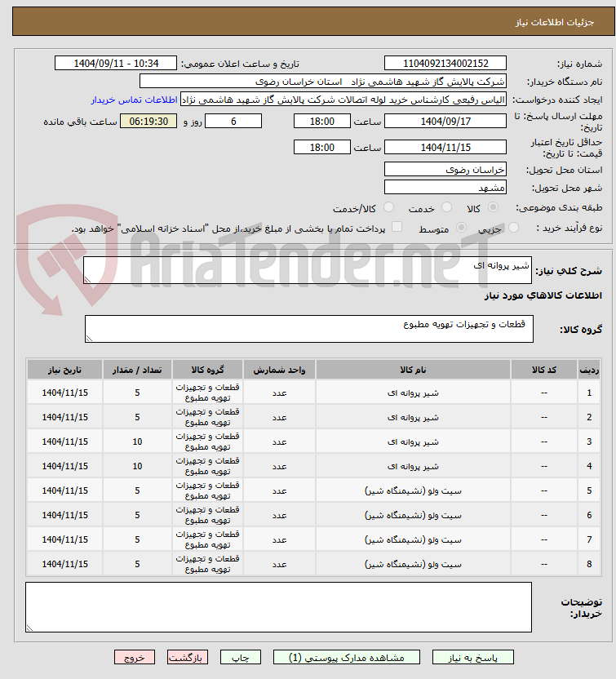Click the price validity hour field 18:00
The height and width of the screenshot is (679, 616).
pyautogui.click(x=322, y=147)
